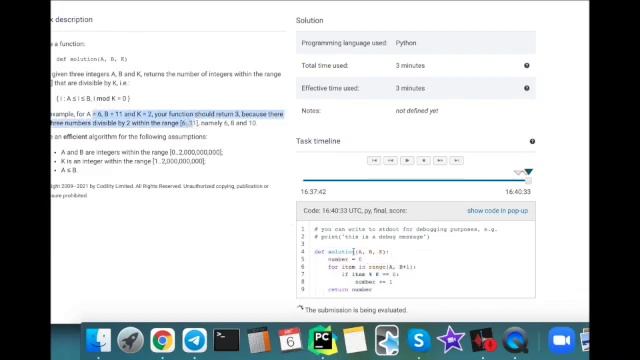Click the Task timeline help icon

click(x=532, y=141)
